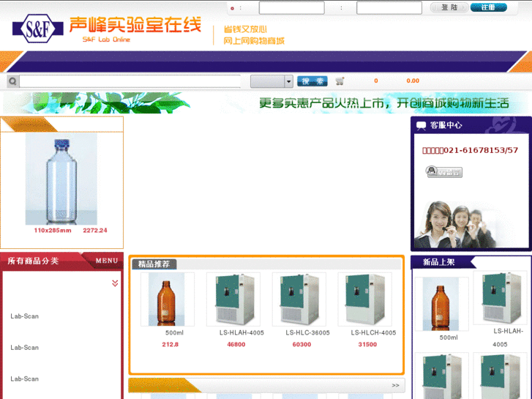Click the 声峰实验室在线 site title
The image size is (532, 399).
point(135,25)
